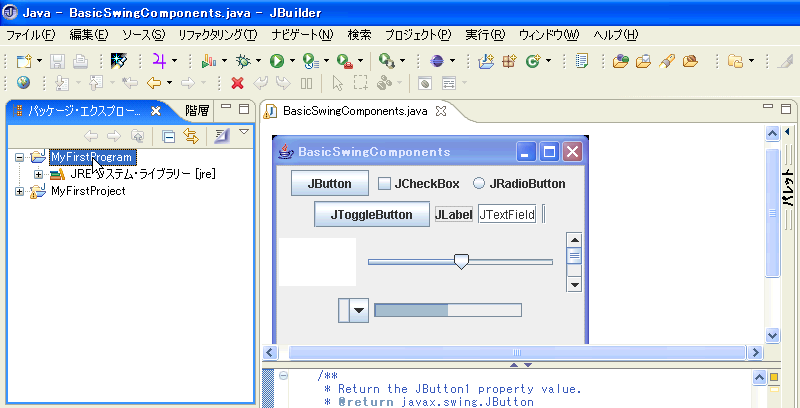Click the red X delete icon

click(237, 84)
